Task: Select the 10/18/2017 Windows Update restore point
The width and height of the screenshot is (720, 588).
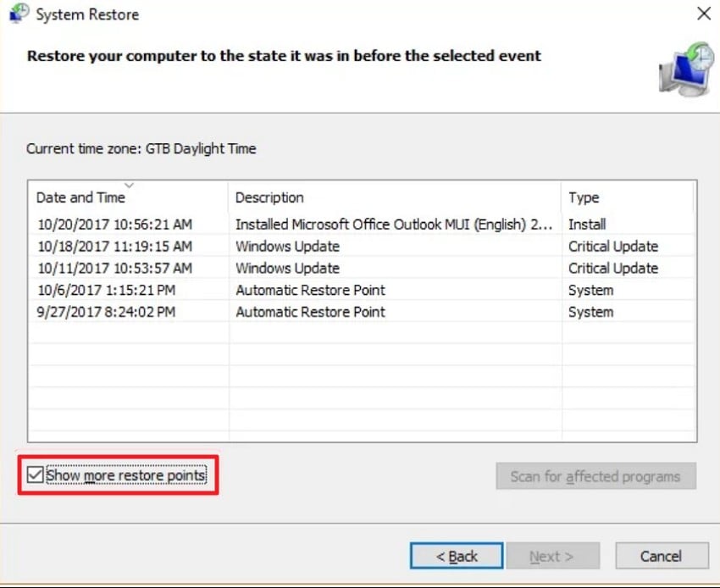Action: click(x=287, y=247)
